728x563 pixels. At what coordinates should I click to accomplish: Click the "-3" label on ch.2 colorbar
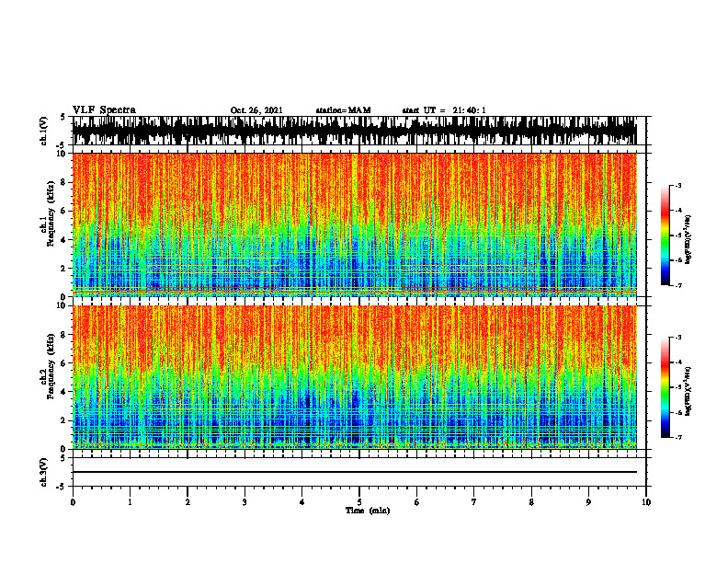(678, 338)
